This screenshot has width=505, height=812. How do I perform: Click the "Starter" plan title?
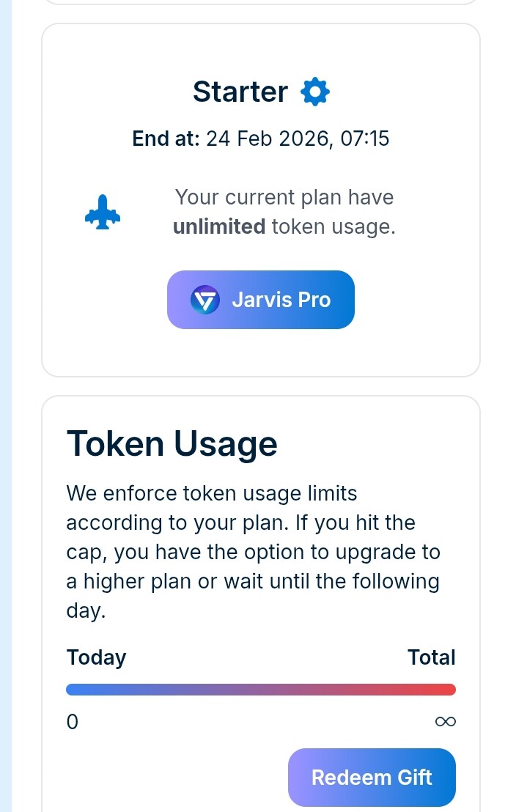[x=240, y=92]
